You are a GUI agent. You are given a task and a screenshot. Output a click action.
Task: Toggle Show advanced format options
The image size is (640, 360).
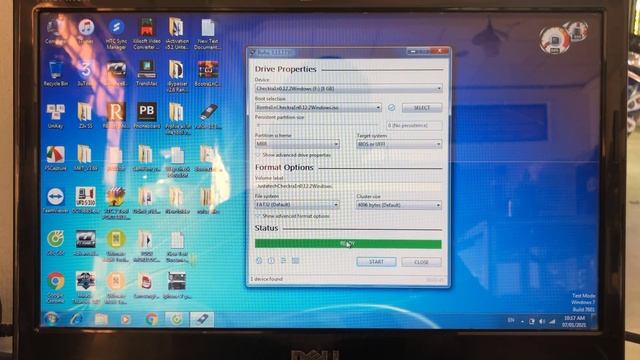pyautogui.click(x=293, y=216)
